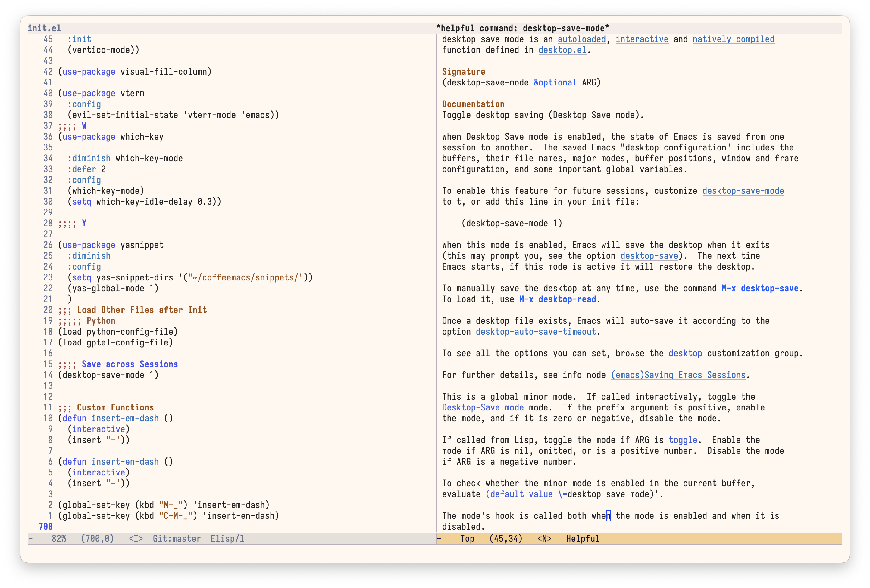Open the desktop-save option link
The image size is (870, 588).
click(x=649, y=256)
